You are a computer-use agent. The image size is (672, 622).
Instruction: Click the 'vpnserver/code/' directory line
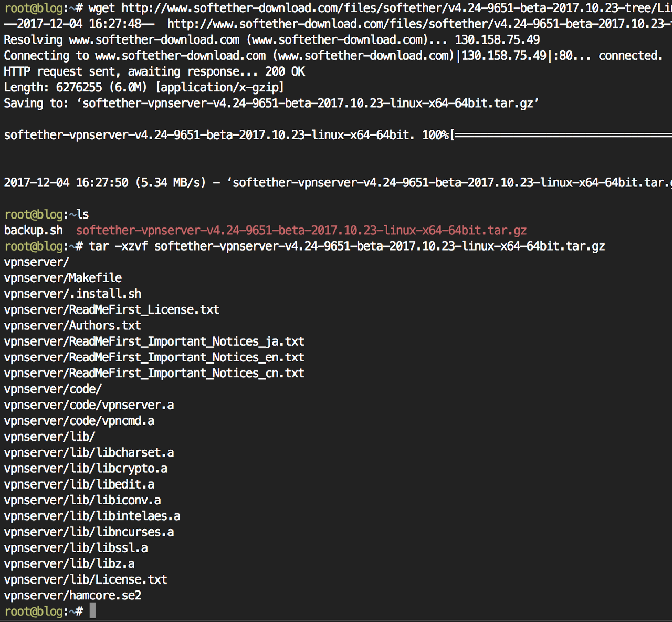(53, 389)
